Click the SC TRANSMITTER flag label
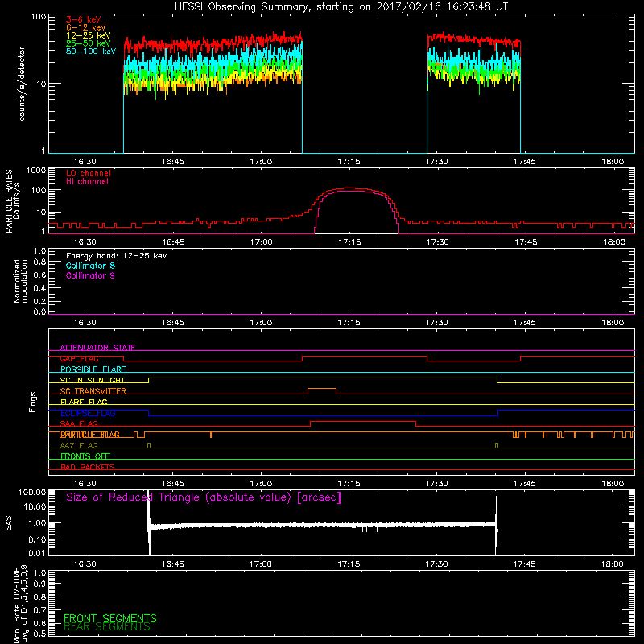Viewport: 644px width, 644px height. 93,391
